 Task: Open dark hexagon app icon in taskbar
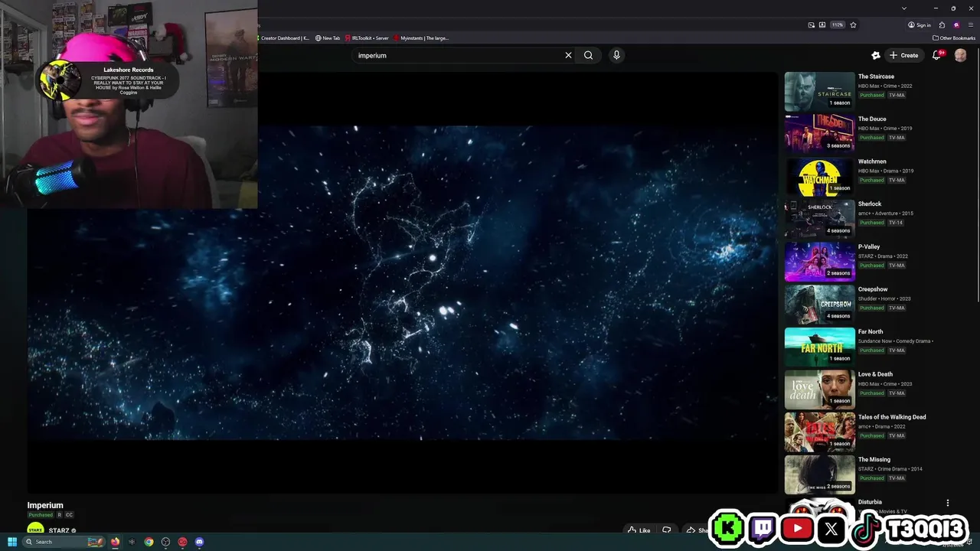pyautogui.click(x=132, y=542)
